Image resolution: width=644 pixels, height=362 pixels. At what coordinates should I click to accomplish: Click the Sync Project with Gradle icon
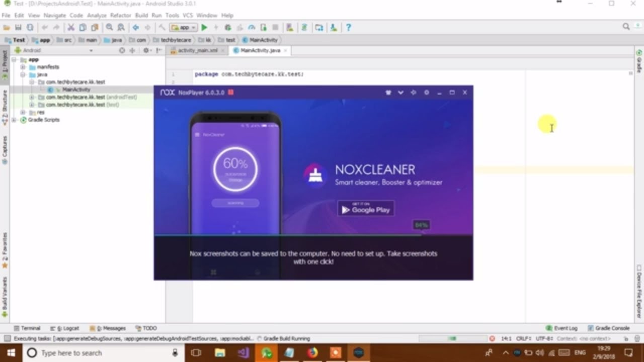304,28
